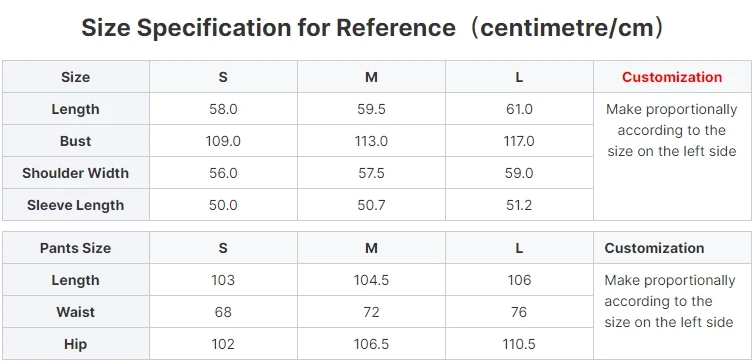Select the top table L size header
This screenshot has height=364, width=756.
pos(519,77)
